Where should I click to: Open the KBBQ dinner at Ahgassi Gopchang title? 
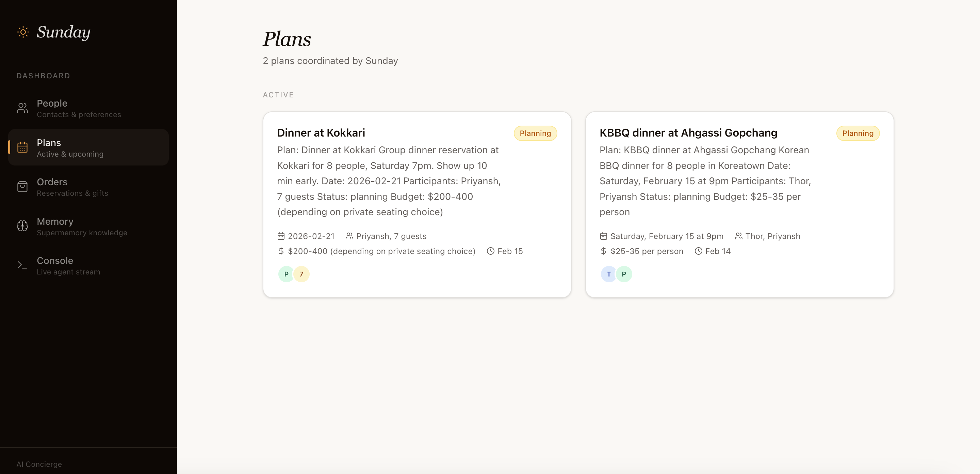tap(688, 133)
